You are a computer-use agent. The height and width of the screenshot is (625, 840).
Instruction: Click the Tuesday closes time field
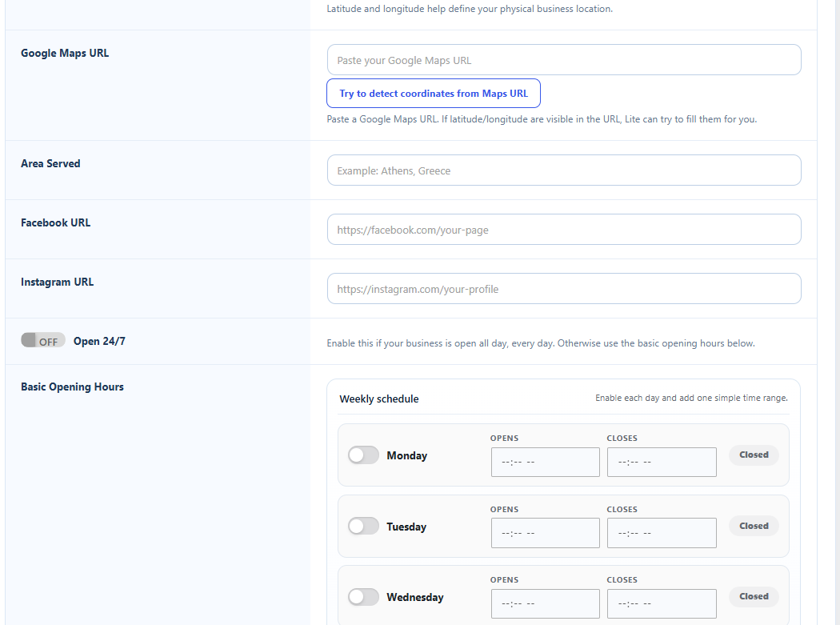[x=662, y=533]
